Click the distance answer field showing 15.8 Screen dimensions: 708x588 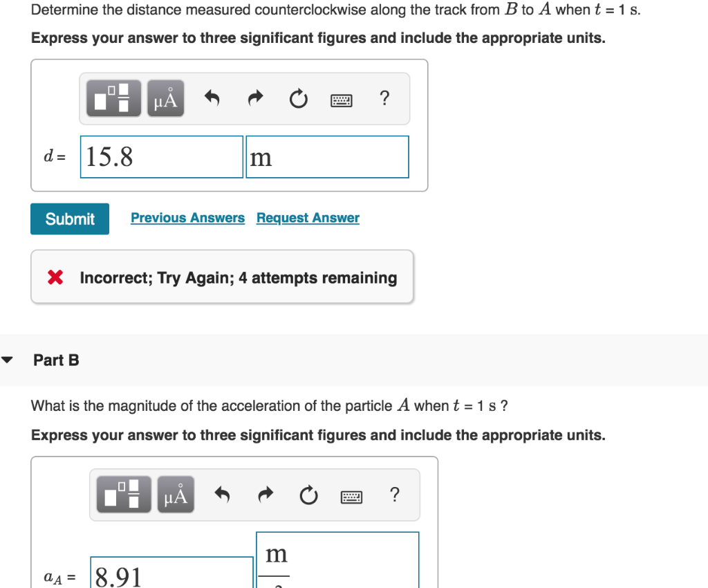(x=161, y=156)
